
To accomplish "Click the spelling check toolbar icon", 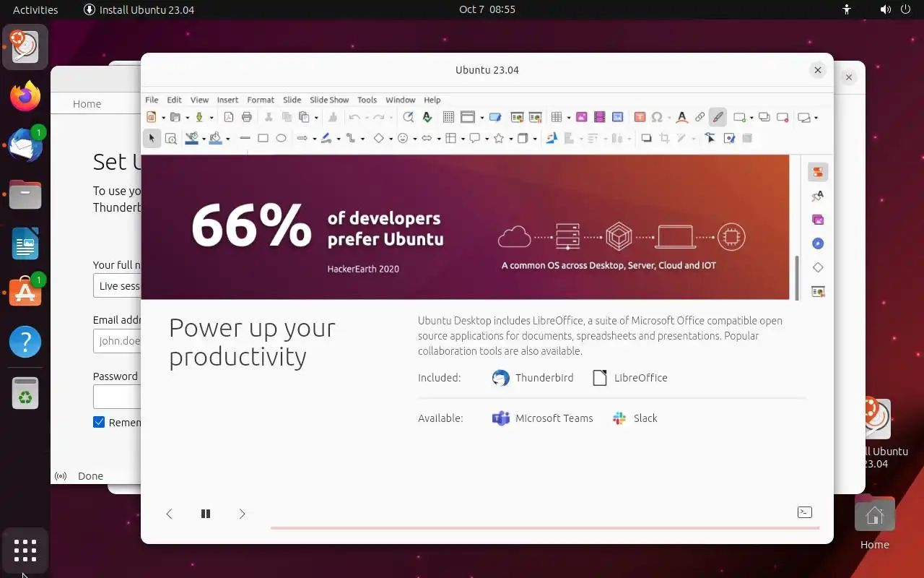I will coord(427,117).
